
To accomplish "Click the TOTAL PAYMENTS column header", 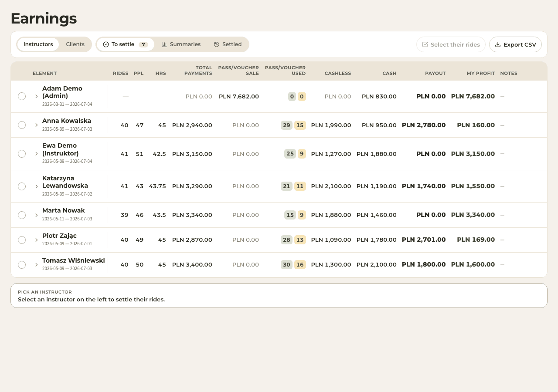I will [x=198, y=71].
